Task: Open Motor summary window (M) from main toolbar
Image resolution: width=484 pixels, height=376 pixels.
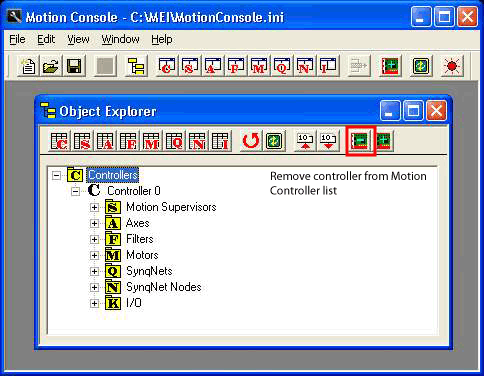Action: 259,66
